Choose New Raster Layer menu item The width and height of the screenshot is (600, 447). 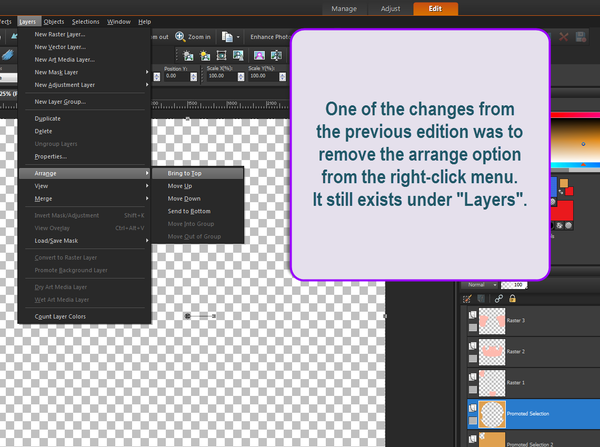[84, 34]
